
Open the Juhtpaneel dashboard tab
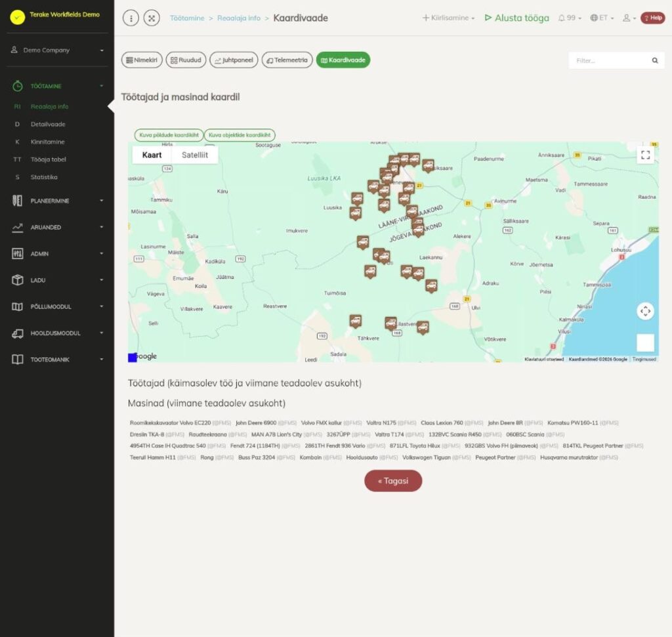click(x=234, y=60)
